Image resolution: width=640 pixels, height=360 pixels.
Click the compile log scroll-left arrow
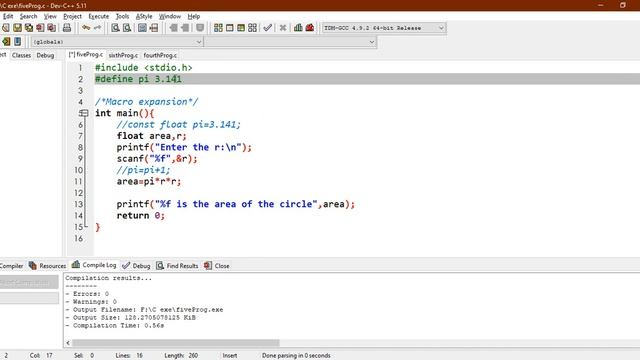pyautogui.click(x=68, y=343)
